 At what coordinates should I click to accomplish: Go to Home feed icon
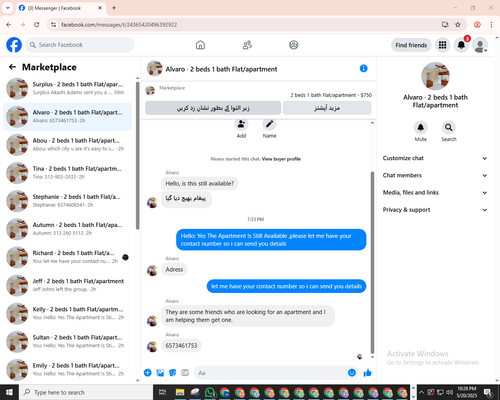[x=200, y=45]
